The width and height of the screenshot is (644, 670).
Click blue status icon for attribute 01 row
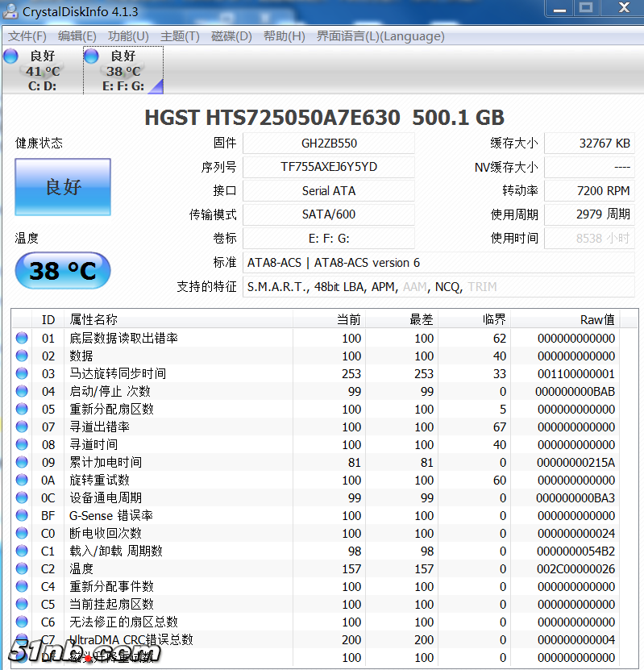[22, 338]
